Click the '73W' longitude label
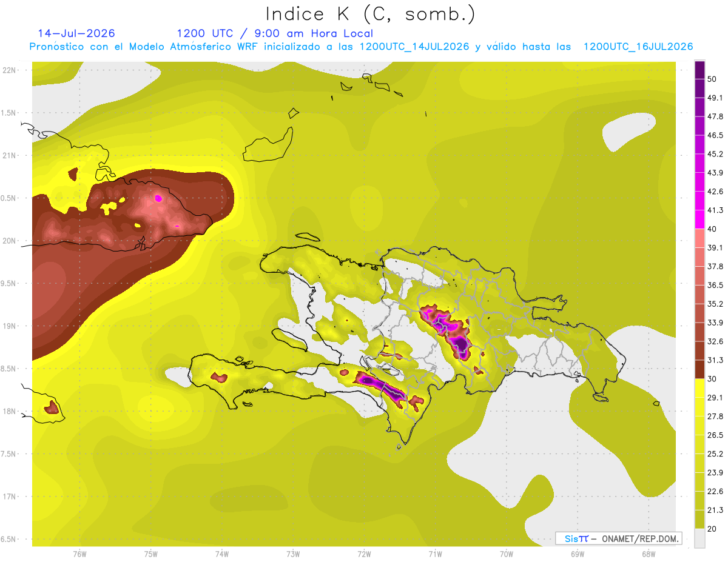Image resolution: width=728 pixels, height=562 pixels. pyautogui.click(x=293, y=554)
